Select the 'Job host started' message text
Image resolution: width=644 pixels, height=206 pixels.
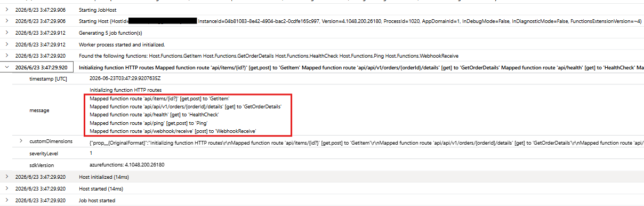click(97, 200)
